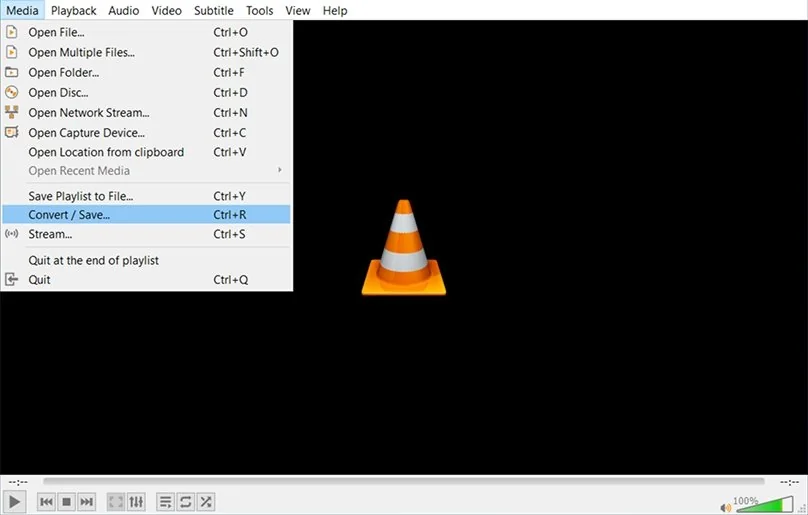Open the Playback menu
Viewport: 808px width, 515px height.
coord(73,10)
